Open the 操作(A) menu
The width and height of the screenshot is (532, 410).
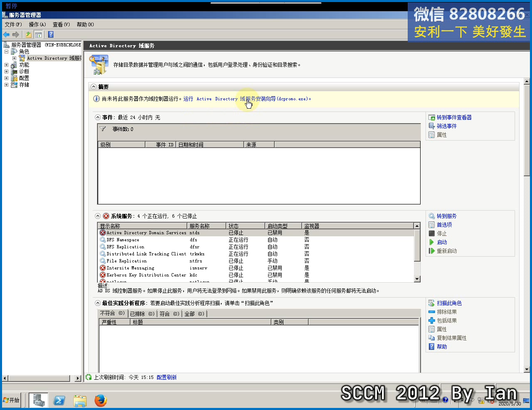point(37,24)
